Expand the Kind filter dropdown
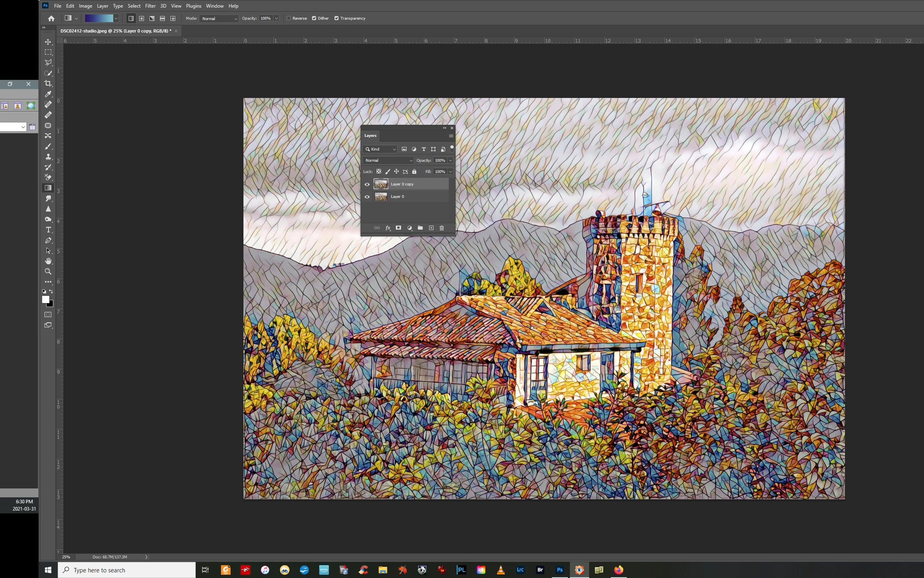Viewport: 924px width, 578px height. coord(380,149)
